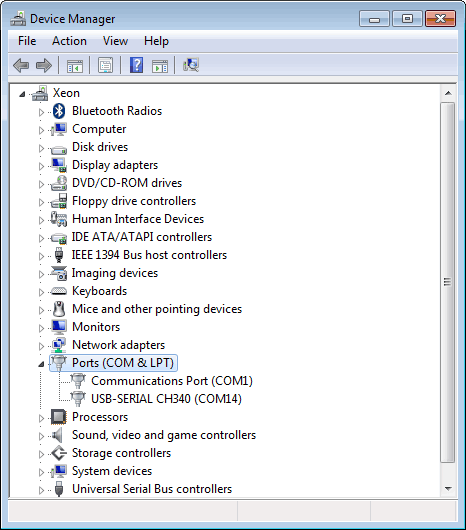This screenshot has width=466, height=530.
Task: Click the Bluetooth Radios icon
Action: (59, 111)
